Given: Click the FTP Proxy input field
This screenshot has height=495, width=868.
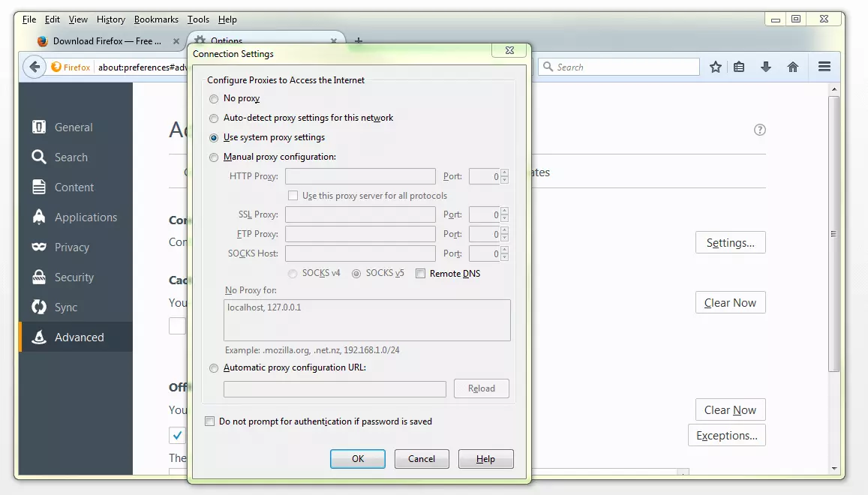Looking at the screenshot, I should [360, 234].
